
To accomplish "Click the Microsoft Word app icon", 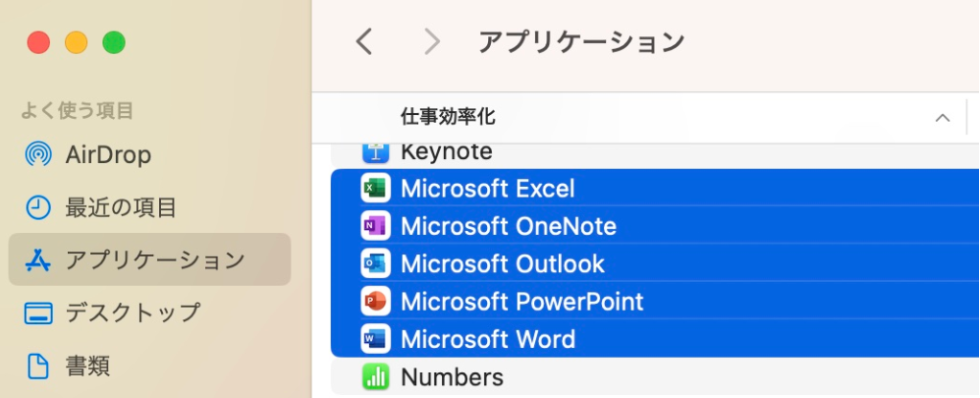I will tap(375, 340).
